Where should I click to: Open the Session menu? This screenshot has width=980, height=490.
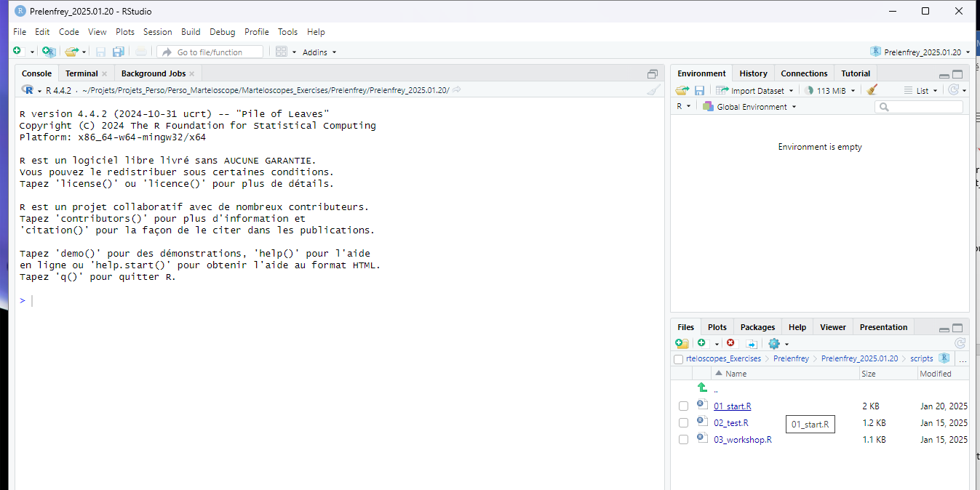tap(157, 32)
